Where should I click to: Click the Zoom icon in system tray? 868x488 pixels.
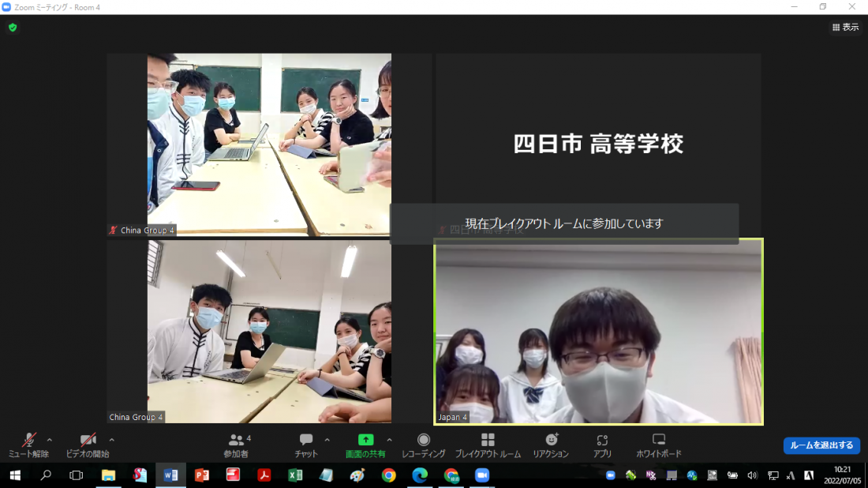(610, 475)
